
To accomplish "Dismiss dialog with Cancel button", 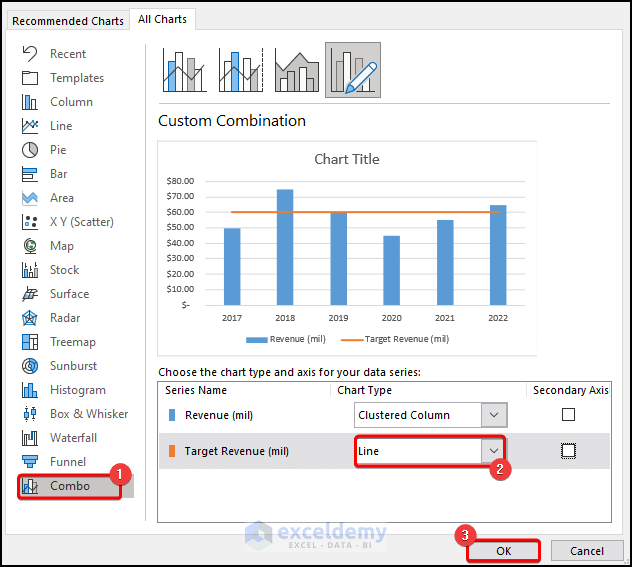I will pos(587,551).
